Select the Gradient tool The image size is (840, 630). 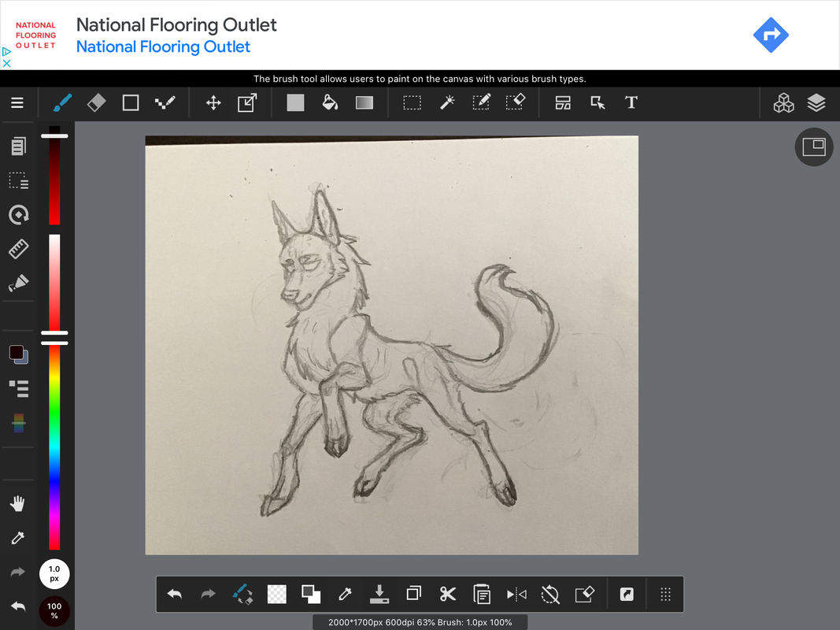tap(364, 103)
